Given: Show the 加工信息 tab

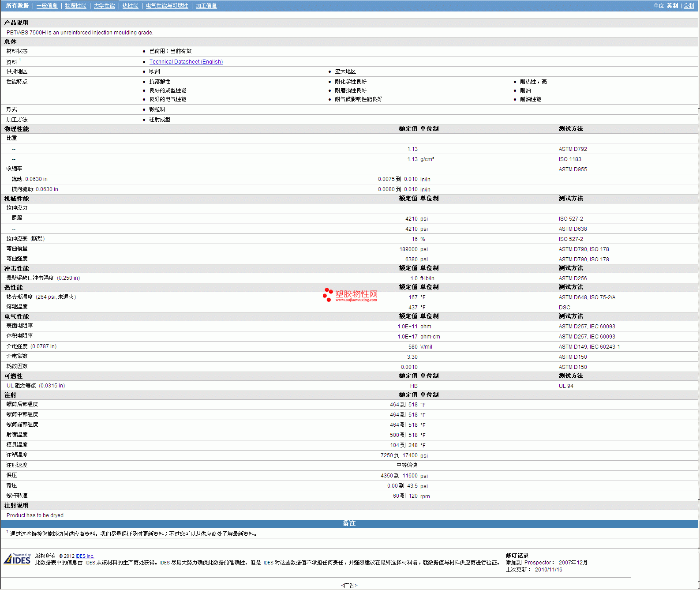Looking at the screenshot, I should (206, 6).
